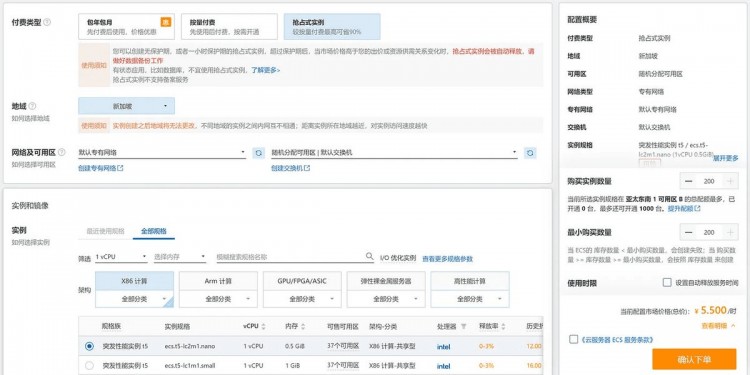Screen dimensions: 750x375
Task: Click 37个可用区 in small instance row
Action: coord(343,365)
